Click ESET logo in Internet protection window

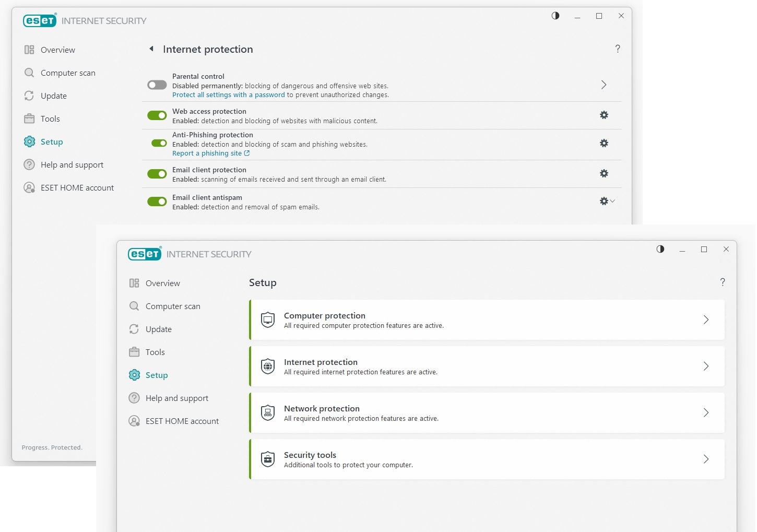40,21
